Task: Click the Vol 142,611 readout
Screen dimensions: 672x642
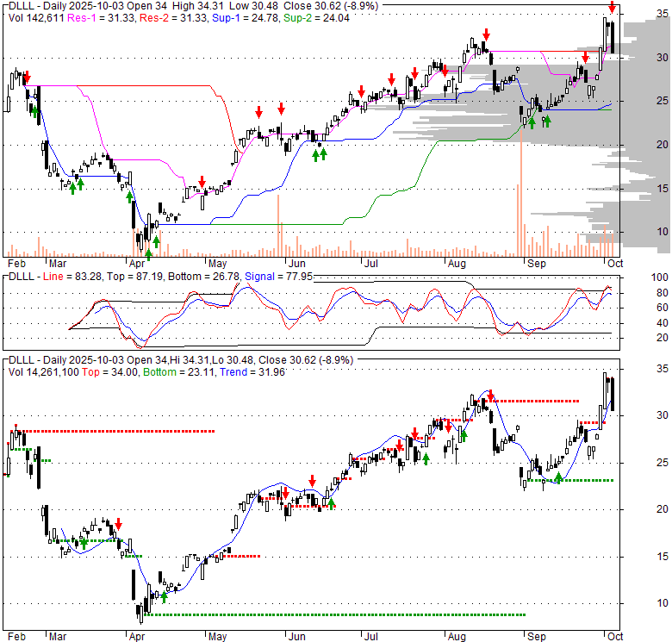Action: coord(36,18)
